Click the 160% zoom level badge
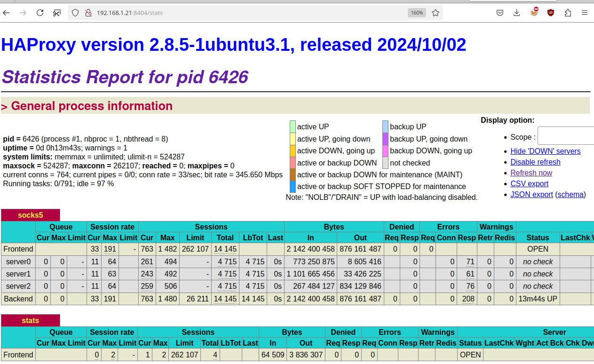The width and height of the screenshot is (594, 364). click(417, 13)
